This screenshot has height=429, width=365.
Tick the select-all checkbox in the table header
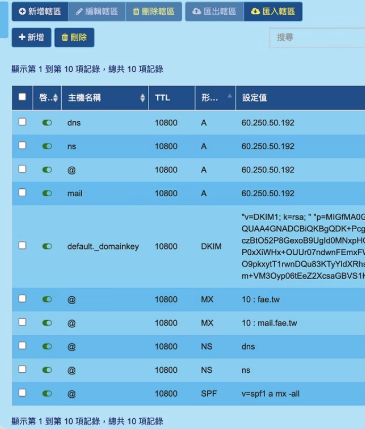click(x=22, y=97)
